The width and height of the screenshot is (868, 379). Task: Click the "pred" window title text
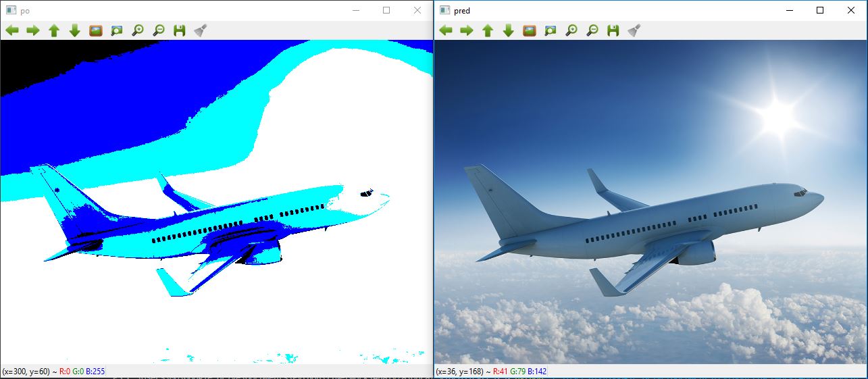coord(462,11)
